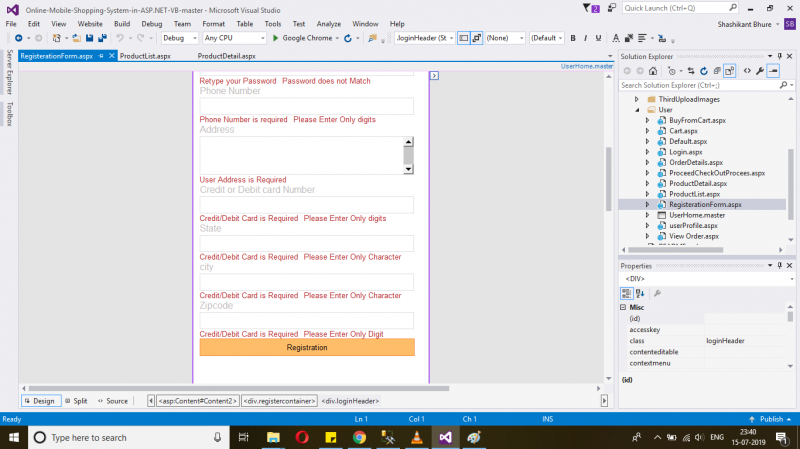Viewport: 800px width, 449px height.
Task: Click the Navigate Backward toolbar icon
Action: coord(18,38)
